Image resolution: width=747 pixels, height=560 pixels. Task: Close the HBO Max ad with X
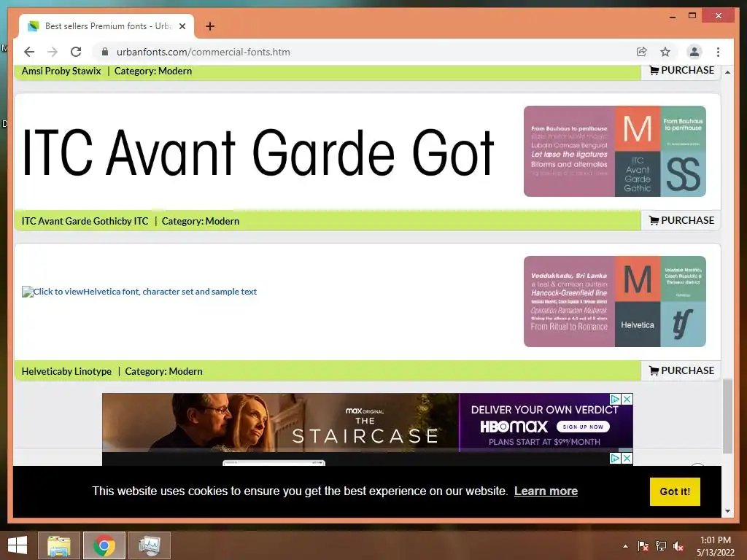click(x=627, y=399)
